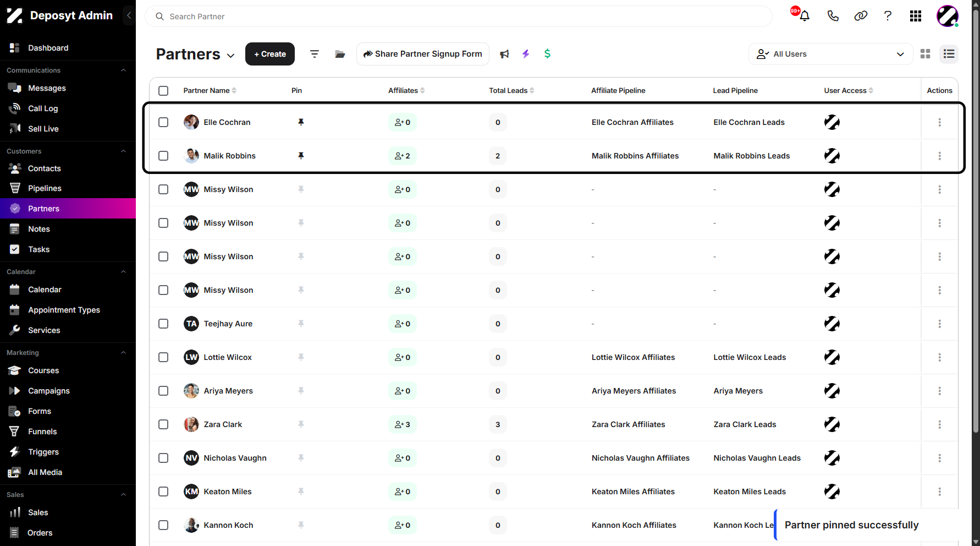Viewport: 980px width, 546px height.
Task: Pin the Zara Clark partner row
Action: pyautogui.click(x=301, y=424)
